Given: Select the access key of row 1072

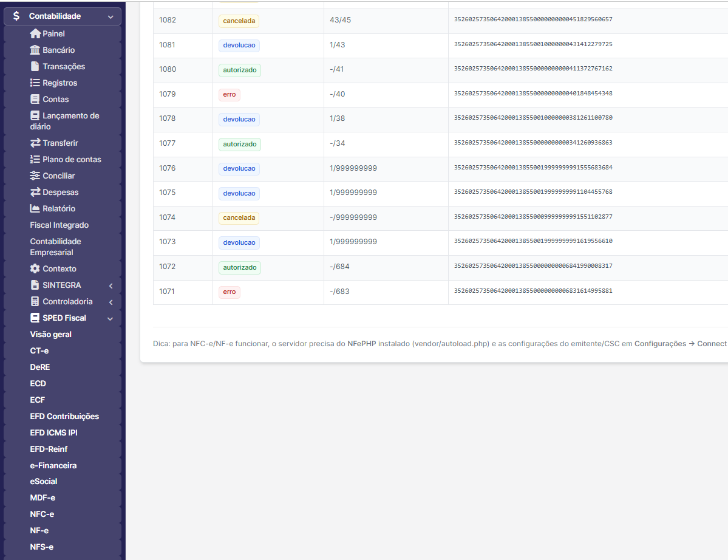Looking at the screenshot, I should pos(533,266).
